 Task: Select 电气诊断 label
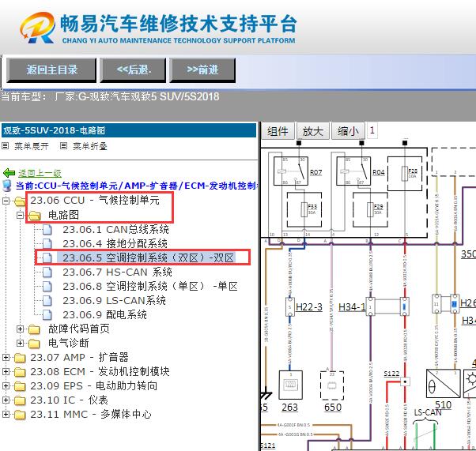point(69,343)
